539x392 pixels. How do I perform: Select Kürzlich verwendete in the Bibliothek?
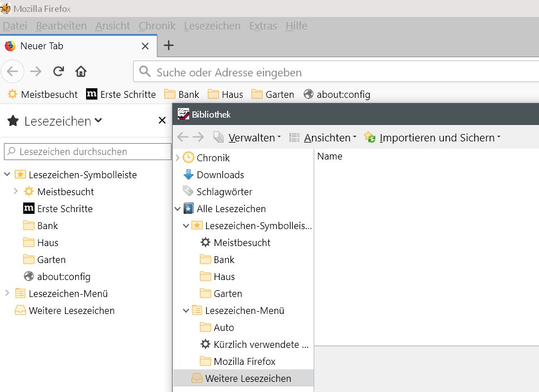click(x=254, y=344)
